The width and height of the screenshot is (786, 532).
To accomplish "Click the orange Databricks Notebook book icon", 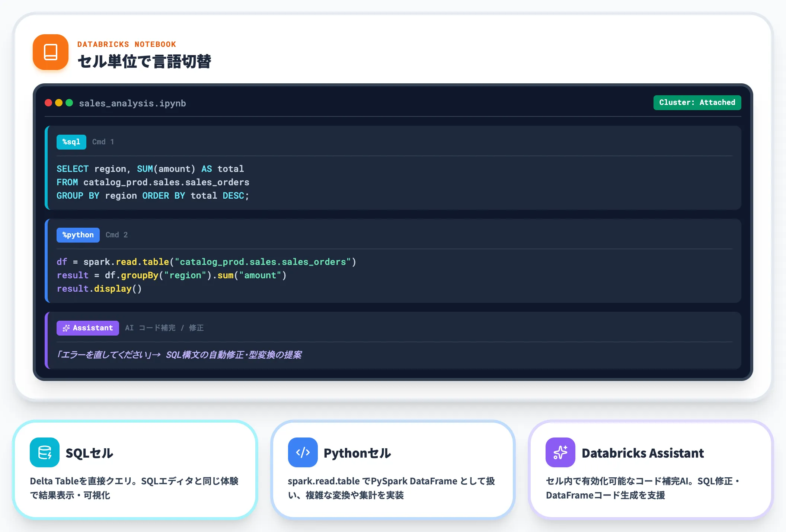I will (51, 52).
